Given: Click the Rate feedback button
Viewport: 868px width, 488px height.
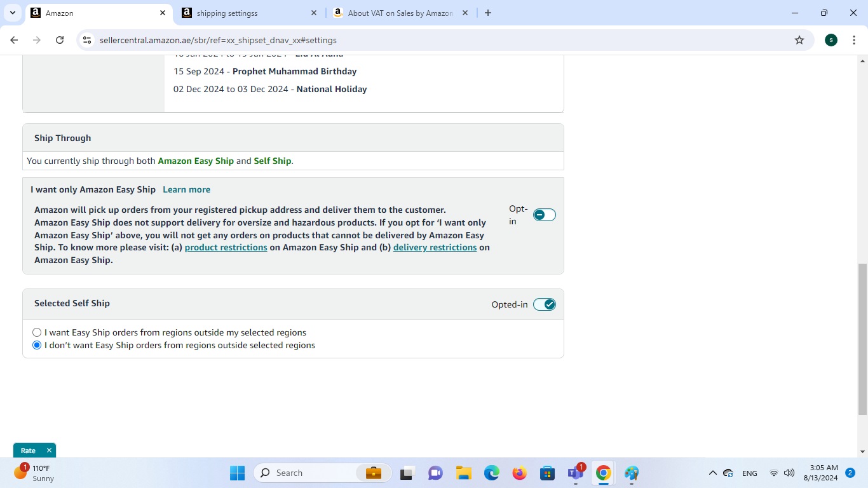Looking at the screenshot, I should [x=28, y=451].
